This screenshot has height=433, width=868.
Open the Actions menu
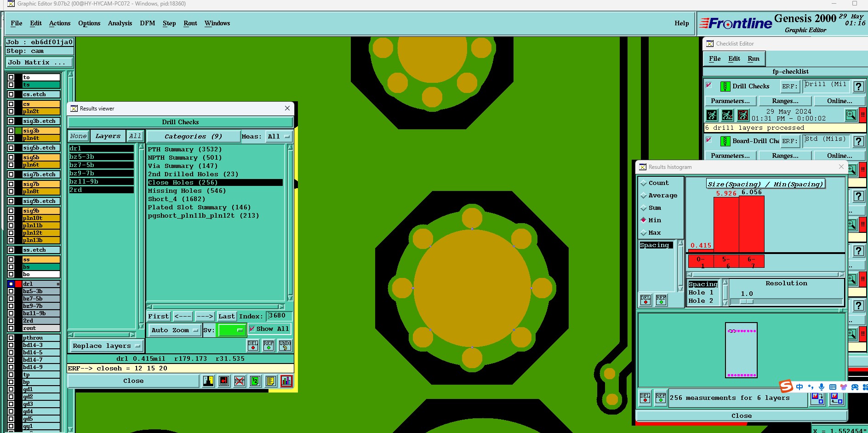coord(60,23)
